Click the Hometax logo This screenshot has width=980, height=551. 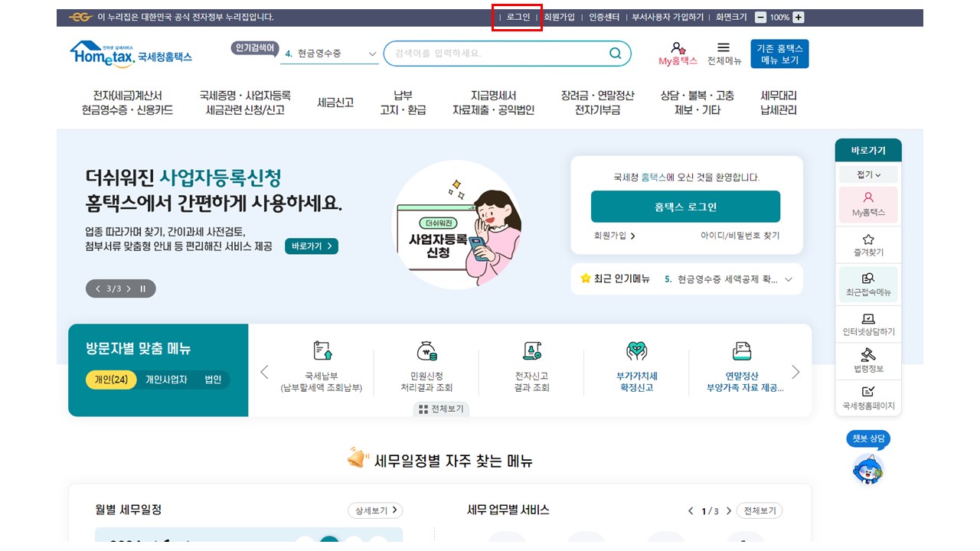pos(131,54)
